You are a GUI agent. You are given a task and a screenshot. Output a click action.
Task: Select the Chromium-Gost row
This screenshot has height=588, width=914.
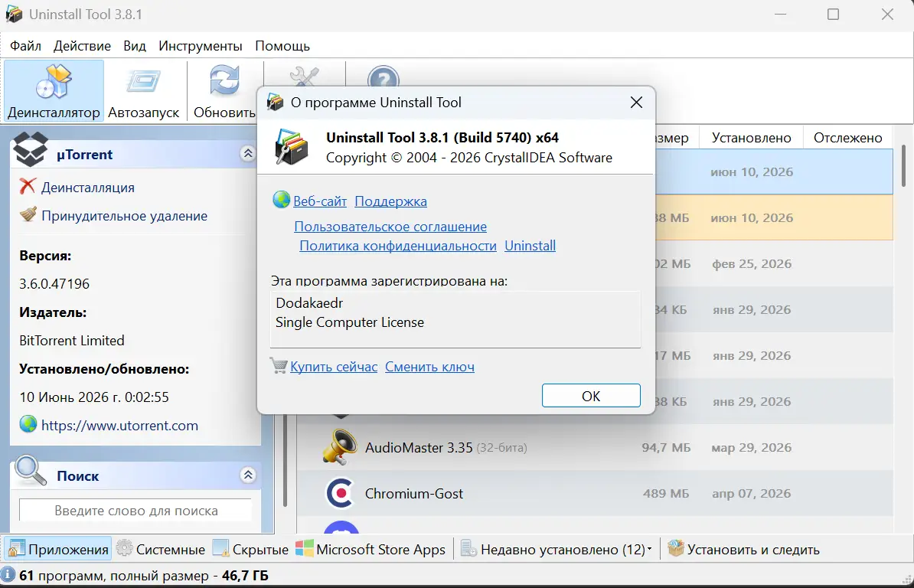[595, 494]
